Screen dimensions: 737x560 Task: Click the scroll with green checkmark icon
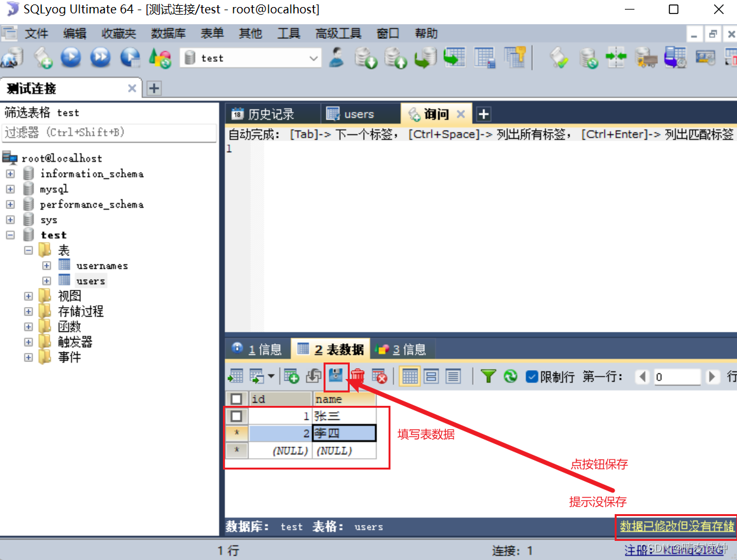(559, 58)
